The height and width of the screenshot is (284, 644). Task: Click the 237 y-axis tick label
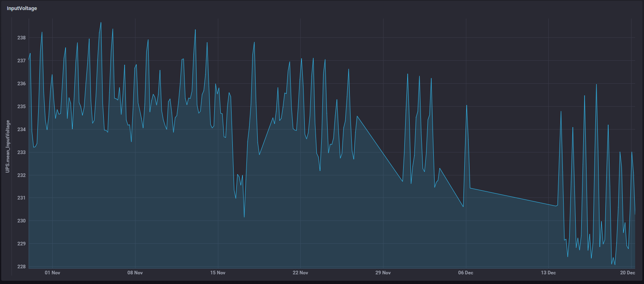(x=21, y=61)
